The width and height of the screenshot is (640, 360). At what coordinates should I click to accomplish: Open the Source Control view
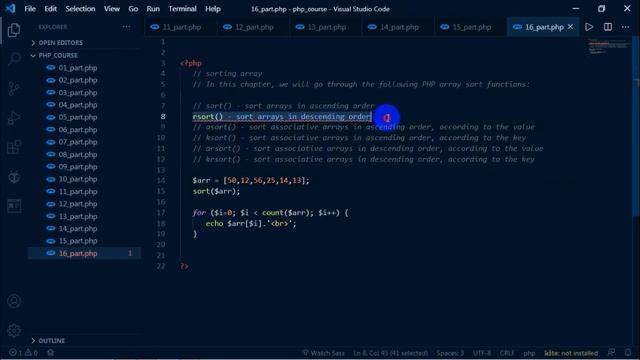[x=14, y=89]
